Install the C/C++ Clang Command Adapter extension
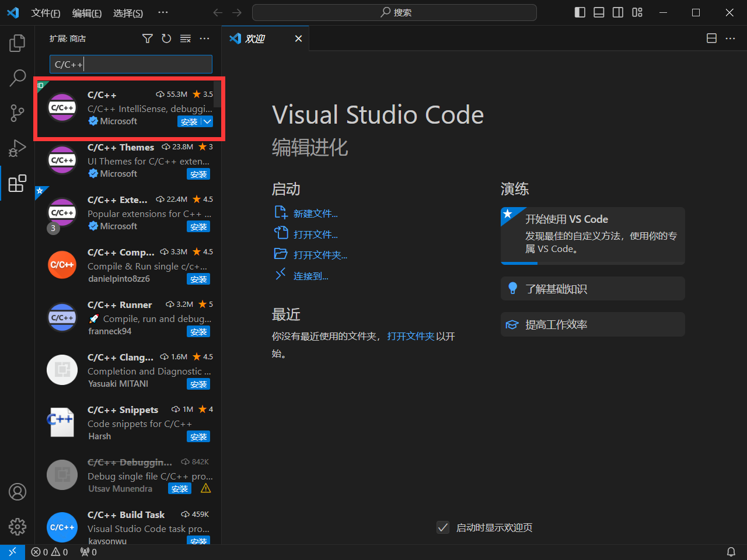 [198, 384]
